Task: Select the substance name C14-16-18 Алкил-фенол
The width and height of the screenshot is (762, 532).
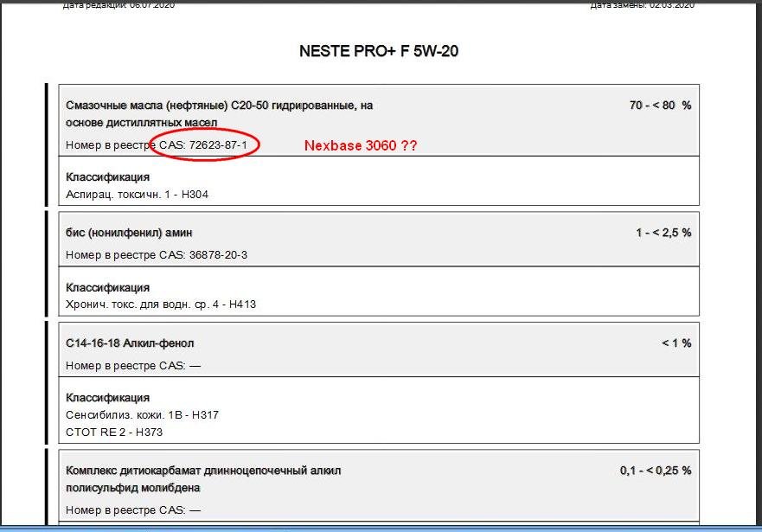Action: (130, 343)
